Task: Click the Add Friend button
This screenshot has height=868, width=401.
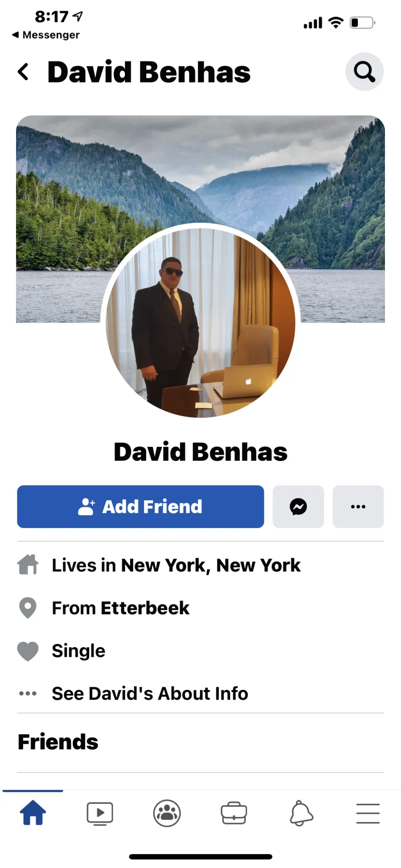Action: coord(140,507)
